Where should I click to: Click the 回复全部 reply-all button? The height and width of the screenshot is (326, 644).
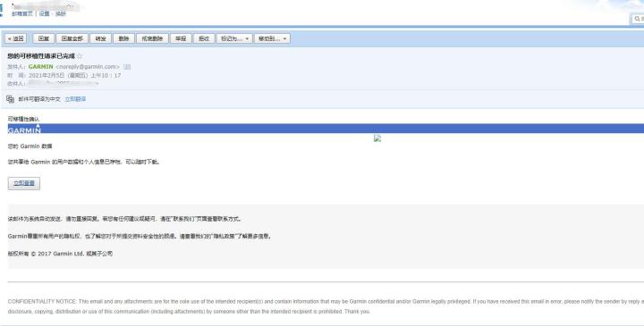point(72,38)
